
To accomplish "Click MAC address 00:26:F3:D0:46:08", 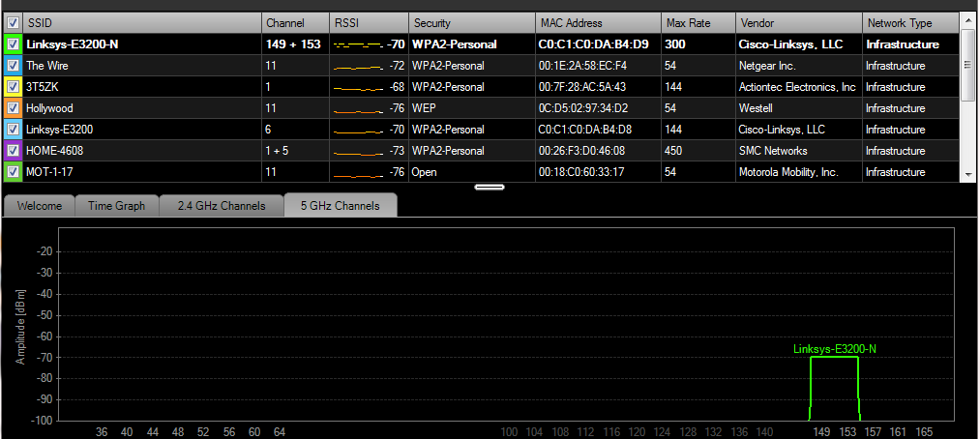I will (x=598, y=151).
